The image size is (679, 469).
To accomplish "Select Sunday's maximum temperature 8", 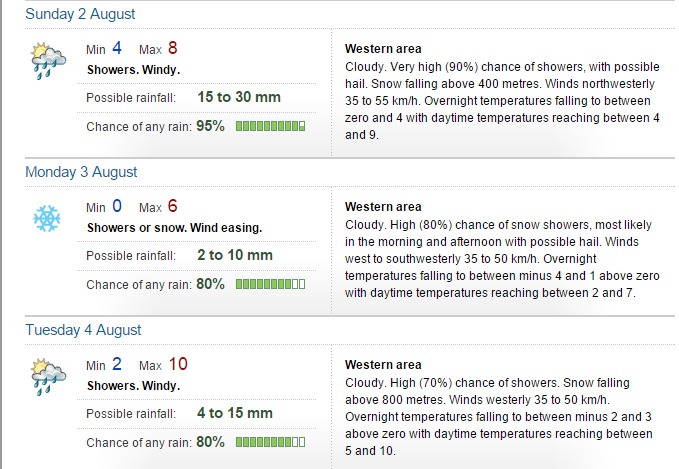I will tap(172, 48).
